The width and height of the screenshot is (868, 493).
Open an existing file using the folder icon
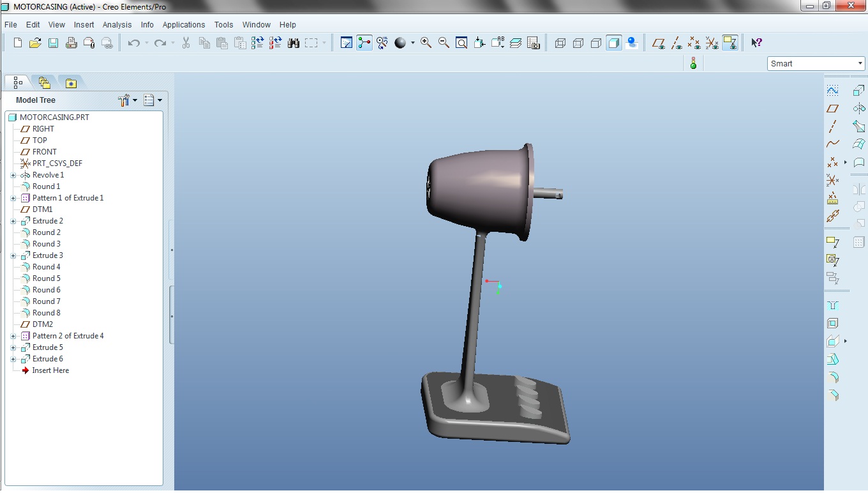[35, 43]
